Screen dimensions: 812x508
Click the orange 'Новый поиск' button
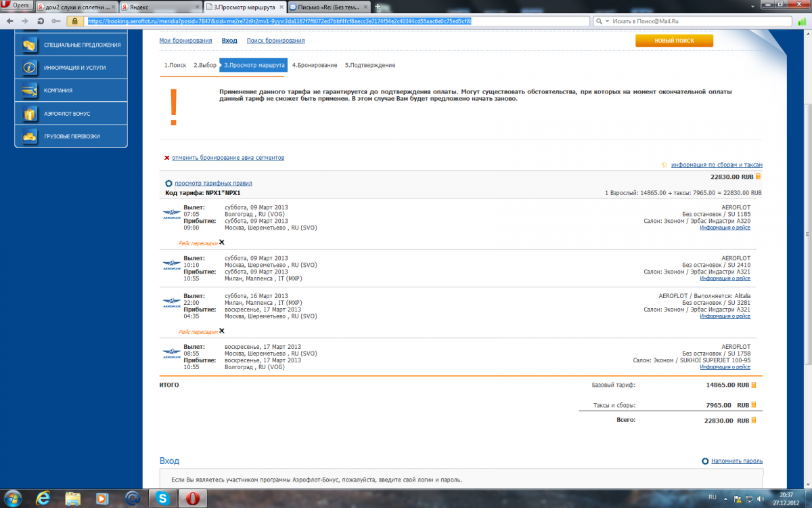(x=674, y=41)
